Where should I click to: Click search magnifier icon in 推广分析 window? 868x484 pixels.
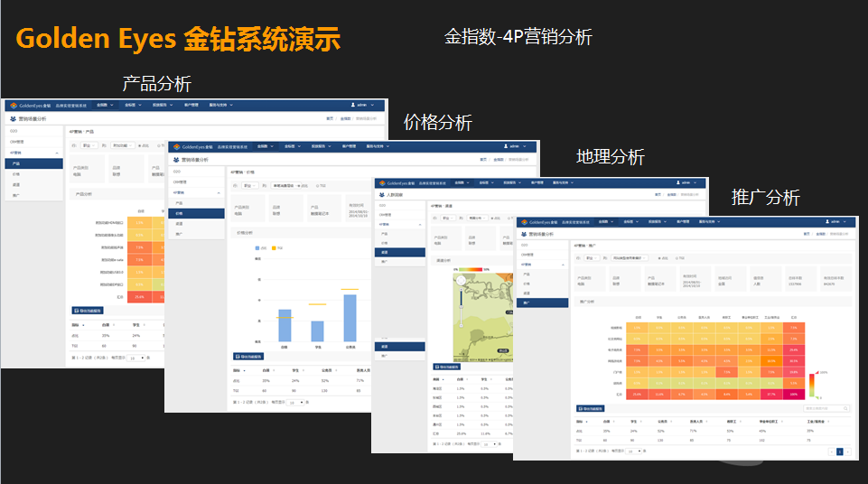click(845, 408)
